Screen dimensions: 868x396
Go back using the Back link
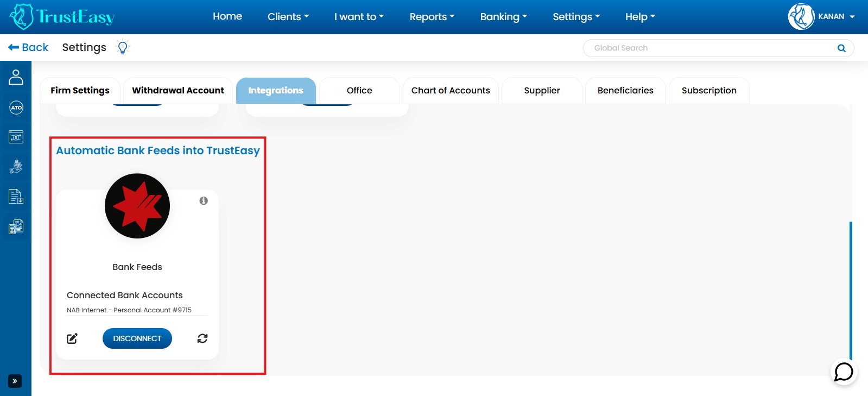click(28, 48)
